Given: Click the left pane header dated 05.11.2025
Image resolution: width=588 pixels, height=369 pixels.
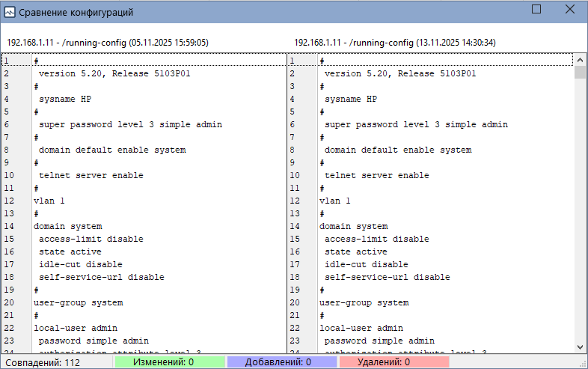Looking at the screenshot, I should 108,43.
